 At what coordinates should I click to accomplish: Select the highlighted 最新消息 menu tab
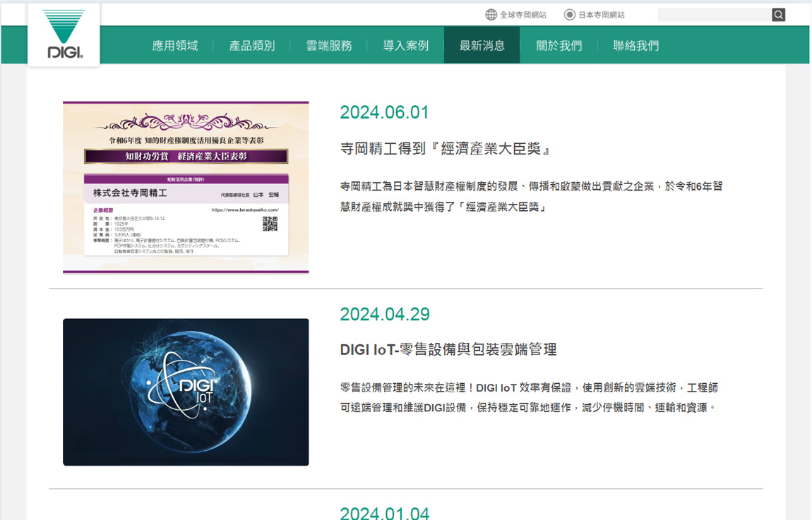tap(482, 46)
